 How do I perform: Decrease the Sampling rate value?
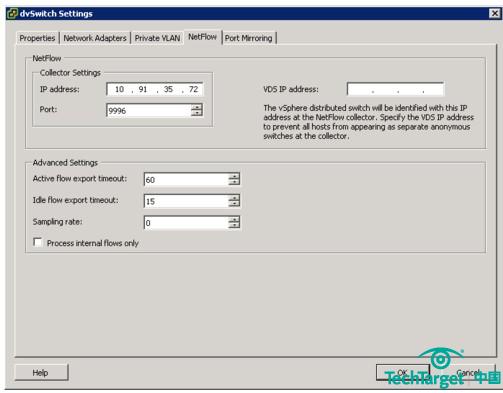click(234, 226)
